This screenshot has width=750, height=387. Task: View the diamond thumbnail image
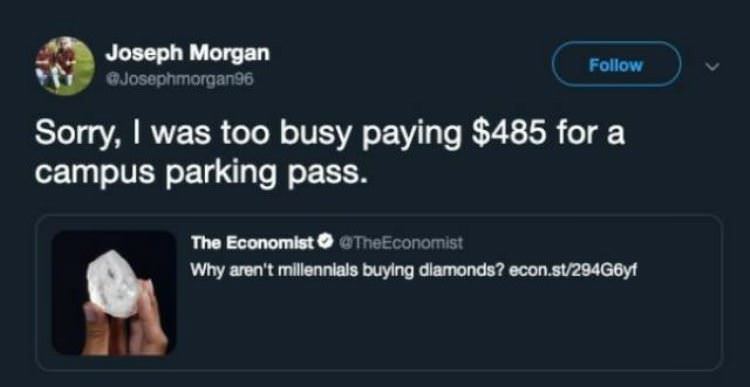coord(114,293)
